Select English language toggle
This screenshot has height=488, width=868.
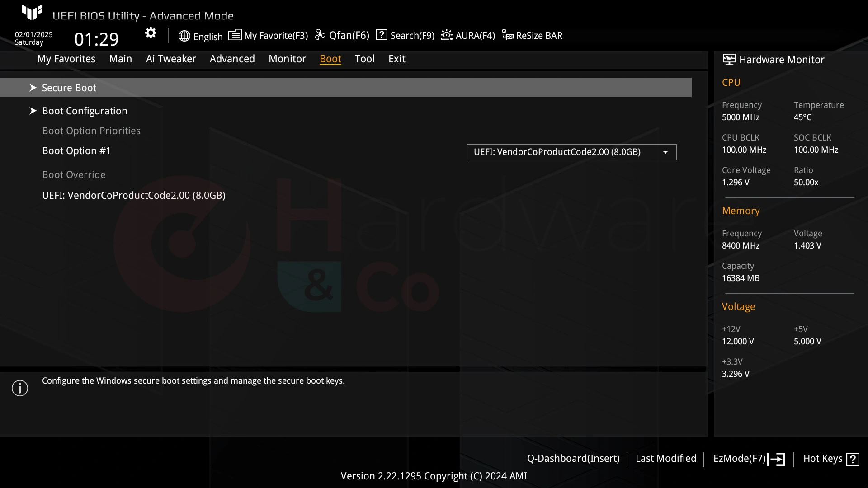click(x=200, y=36)
